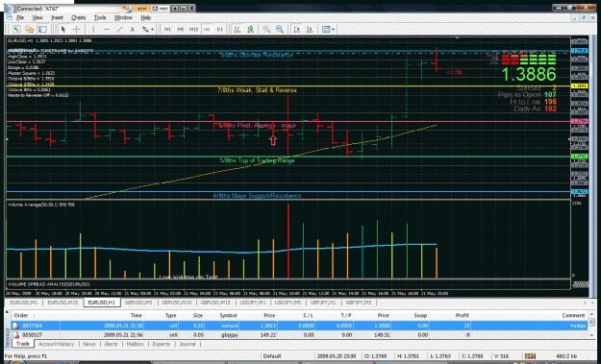This screenshot has height=364, width=601.
Task: Open the Tools menu
Action: pyautogui.click(x=100, y=17)
